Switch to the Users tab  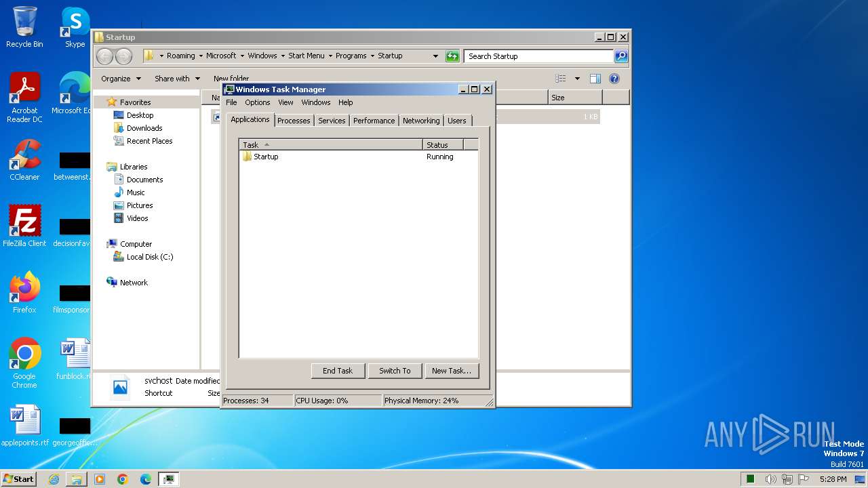(x=457, y=121)
